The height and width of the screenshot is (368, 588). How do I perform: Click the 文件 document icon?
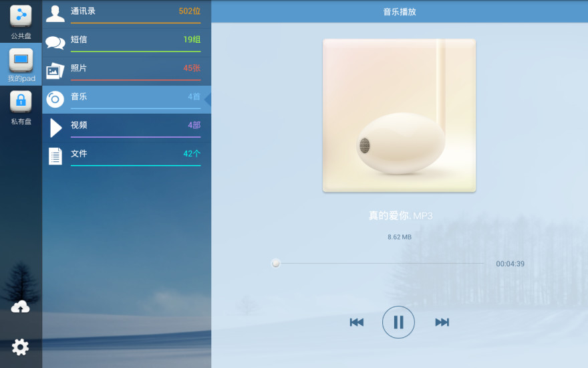point(55,156)
